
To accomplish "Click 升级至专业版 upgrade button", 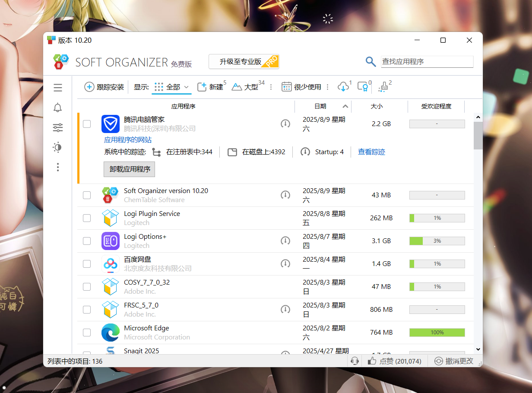I will (x=244, y=62).
